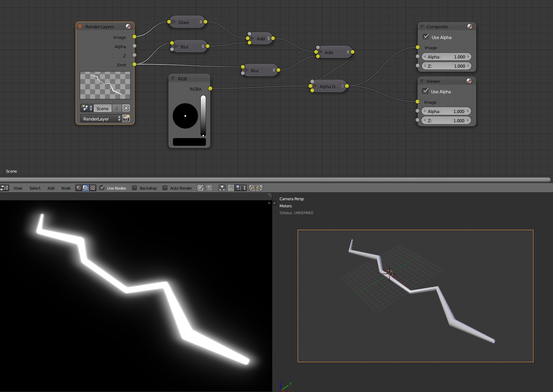This screenshot has height=392, width=553.
Task: Click the snap magnet icon in the header
Action: (231, 188)
